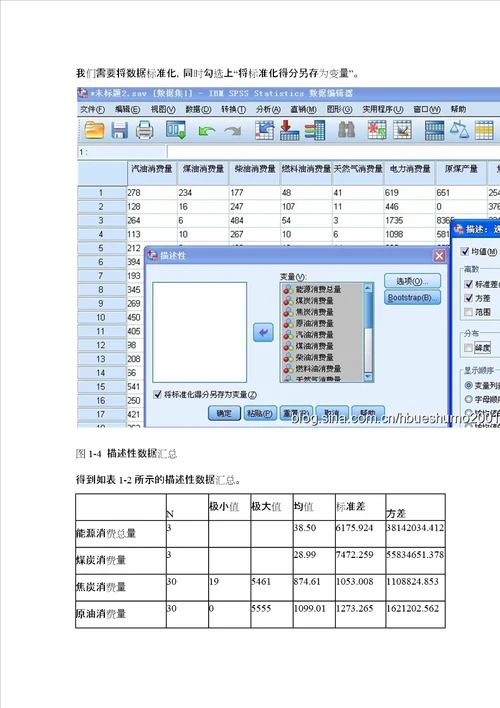This screenshot has height=708, width=500.
Task: Select 柴油消费量 in variable list
Action: click(x=314, y=357)
